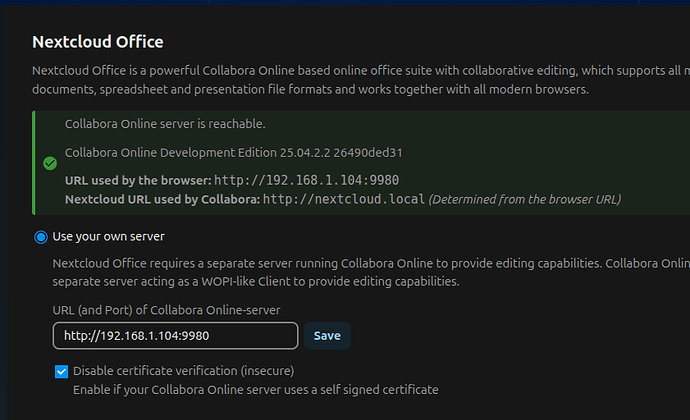Click the Collabora Online Development Edition version text
This screenshot has height=420, width=690.
pos(234,153)
